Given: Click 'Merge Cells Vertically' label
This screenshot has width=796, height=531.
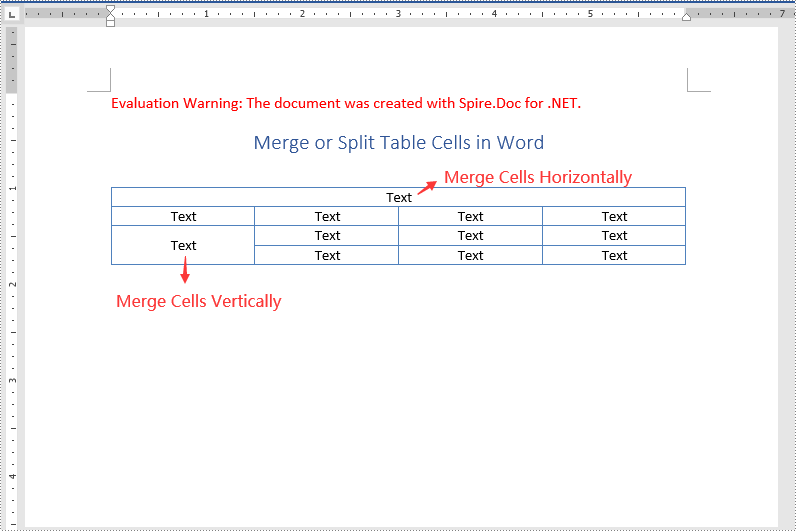Looking at the screenshot, I should click(x=198, y=301).
